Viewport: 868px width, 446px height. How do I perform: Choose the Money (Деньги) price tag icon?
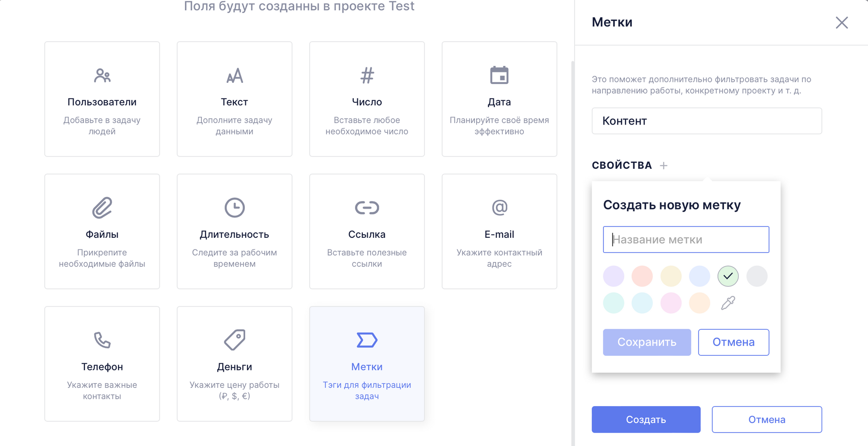234,340
